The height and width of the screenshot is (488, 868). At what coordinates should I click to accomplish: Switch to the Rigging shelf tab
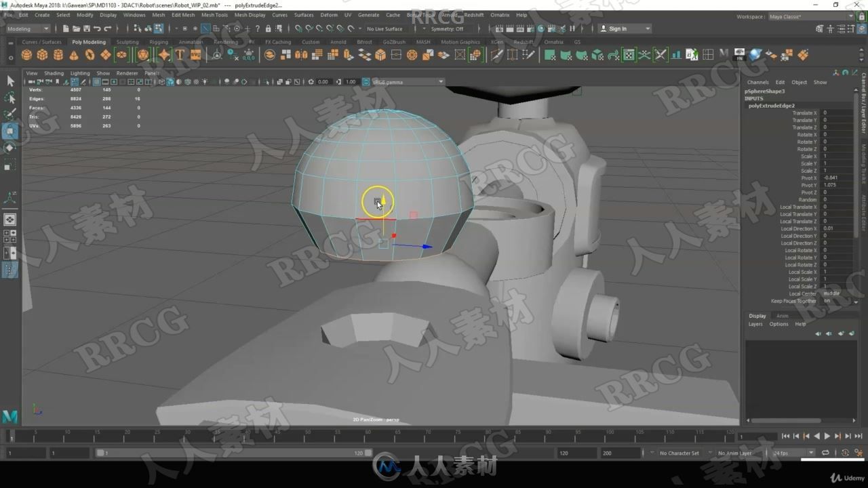[159, 42]
